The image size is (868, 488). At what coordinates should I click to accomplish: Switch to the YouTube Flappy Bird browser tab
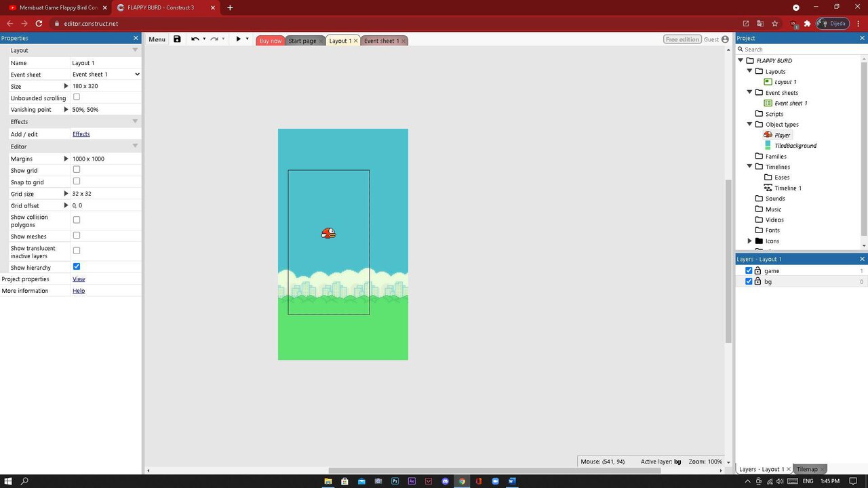coord(58,7)
